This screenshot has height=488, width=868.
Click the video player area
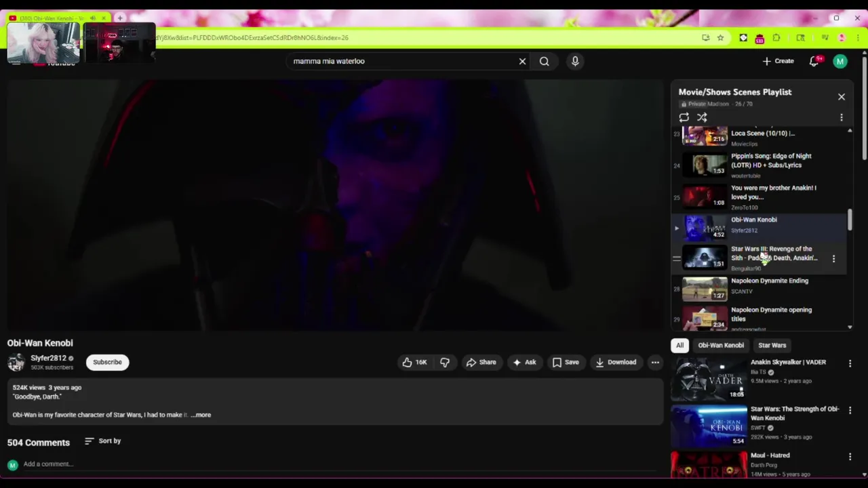click(335, 205)
